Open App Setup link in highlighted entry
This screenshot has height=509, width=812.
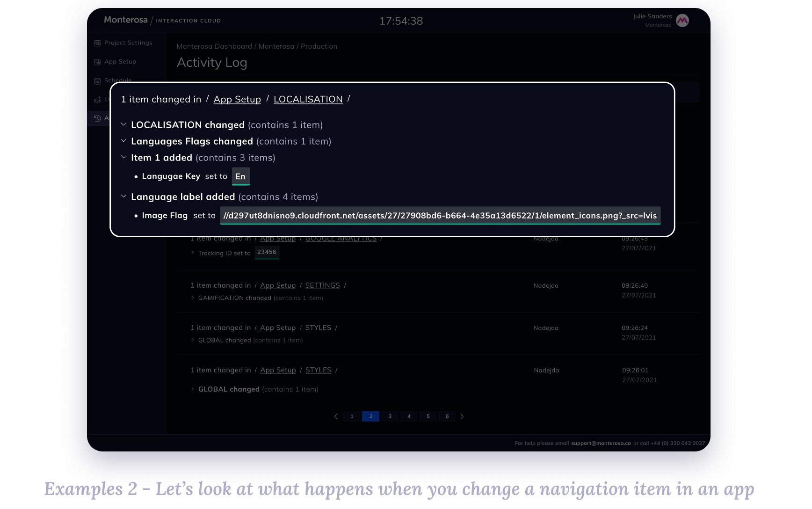pos(237,99)
